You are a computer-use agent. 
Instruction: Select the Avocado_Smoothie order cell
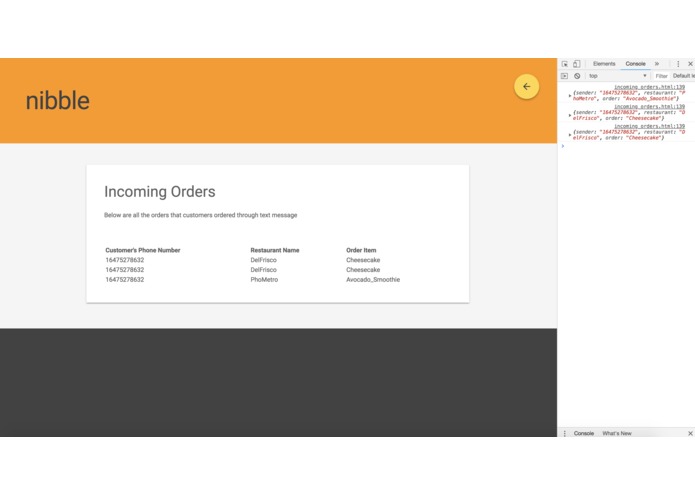click(373, 280)
